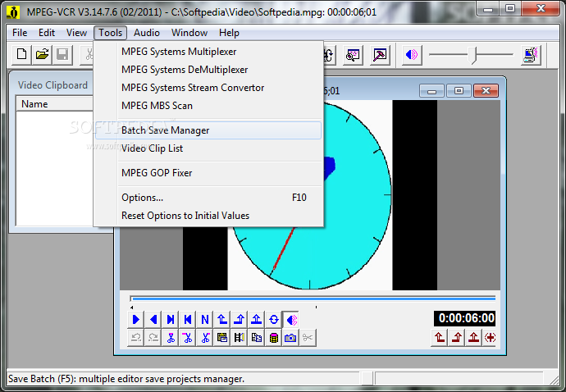Screen dimensions: 566x392
Task: Click the computer sound icon at toolbar end
Action: [x=531, y=55]
